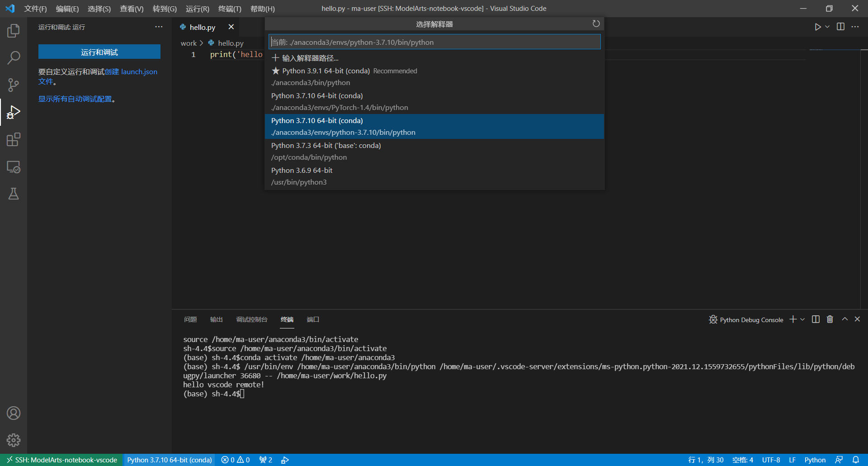Close the hello.py tab
The height and width of the screenshot is (466, 868).
(231, 27)
